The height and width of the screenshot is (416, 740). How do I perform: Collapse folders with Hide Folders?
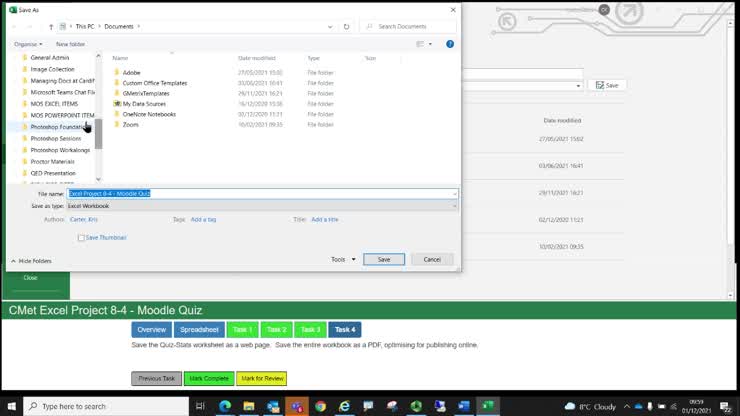tap(31, 261)
